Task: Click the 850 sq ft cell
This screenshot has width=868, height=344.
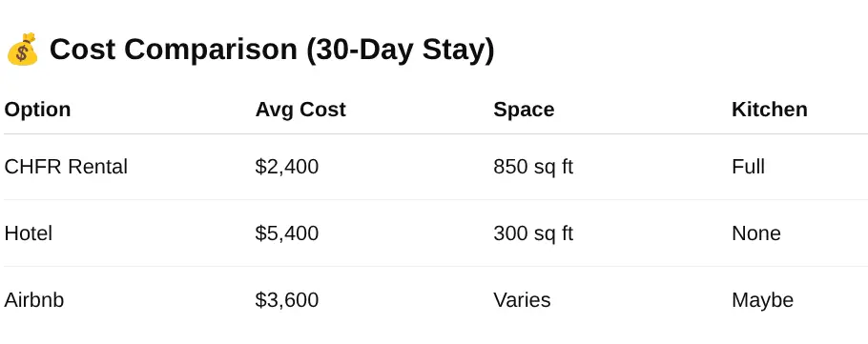Action: [533, 167]
